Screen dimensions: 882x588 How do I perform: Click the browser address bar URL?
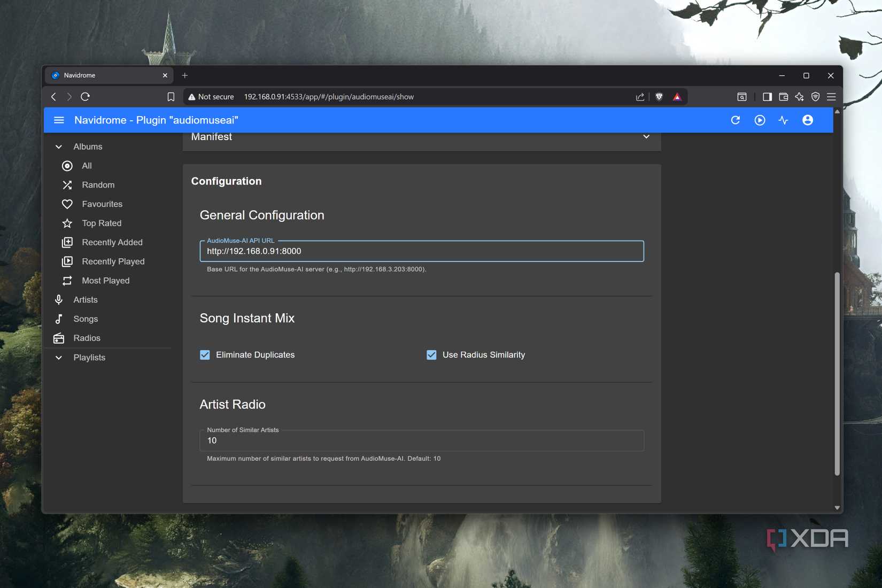coord(329,97)
